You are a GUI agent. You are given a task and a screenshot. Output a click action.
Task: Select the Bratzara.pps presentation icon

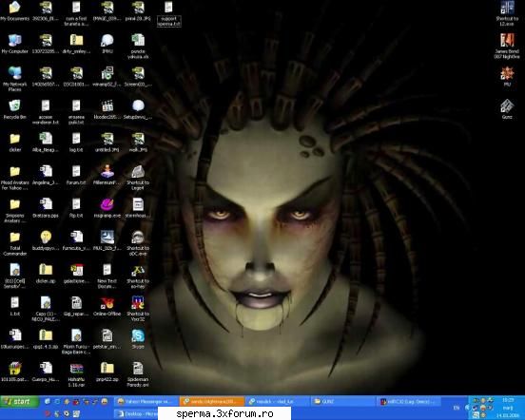tap(46, 208)
